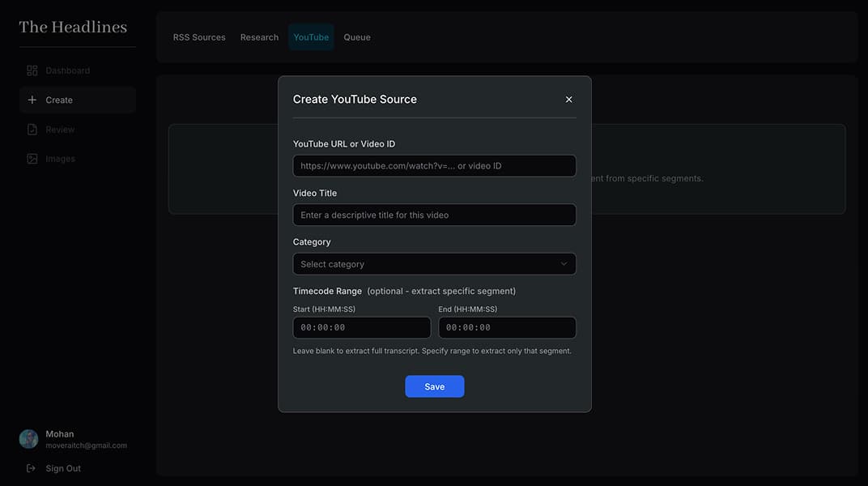
Task: Open Dashboard via the grid icon
Action: coord(32,70)
